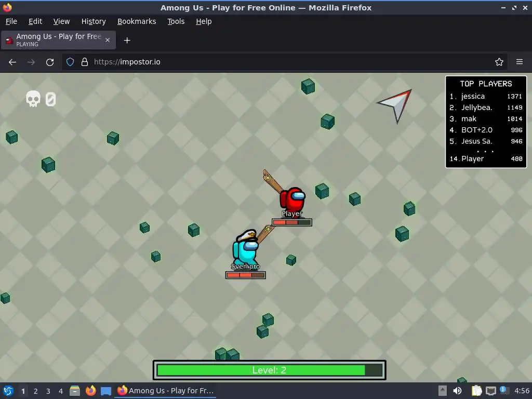This screenshot has width=532, height=399.
Task: Open the Firefox hamburger menu
Action: click(520, 62)
